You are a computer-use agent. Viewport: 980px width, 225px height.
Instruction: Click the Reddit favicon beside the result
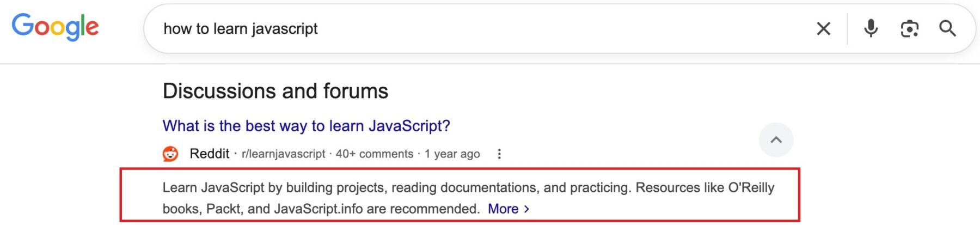point(170,154)
